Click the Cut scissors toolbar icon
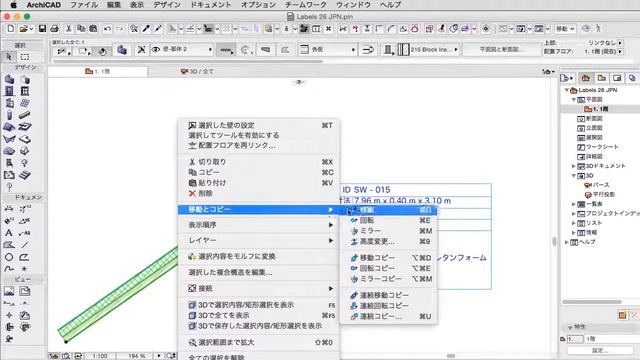The width and height of the screenshot is (640, 360). (x=69, y=29)
